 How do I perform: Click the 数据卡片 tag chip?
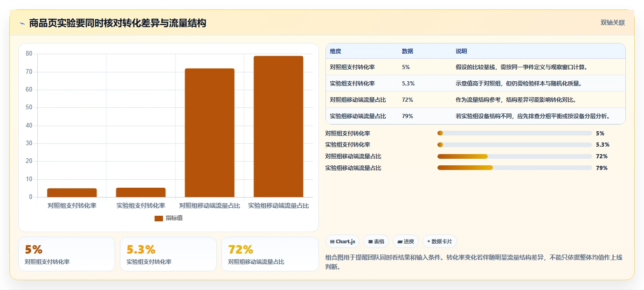coord(439,241)
